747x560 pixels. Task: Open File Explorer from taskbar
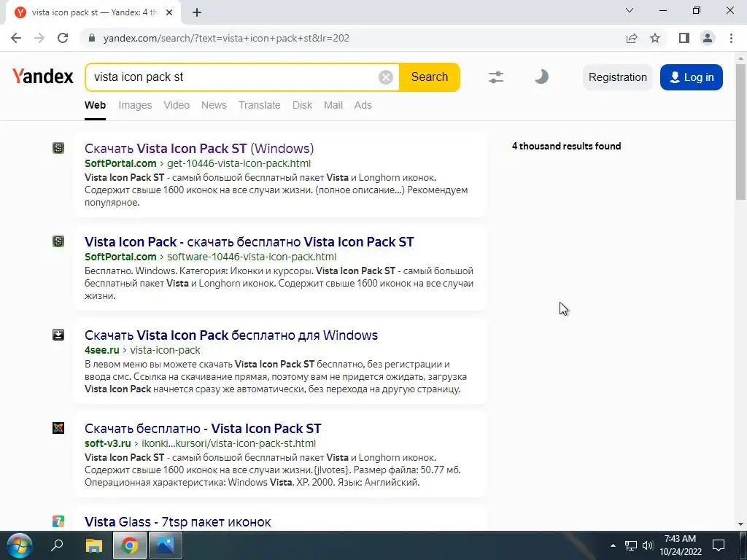(94, 545)
